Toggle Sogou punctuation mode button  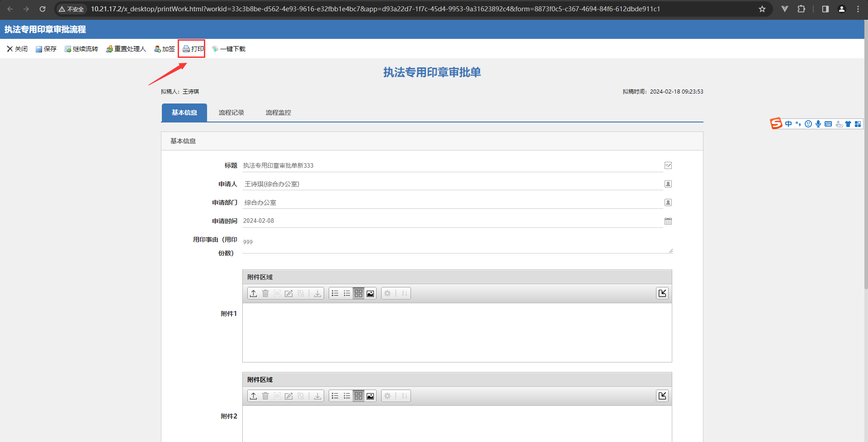(x=798, y=124)
